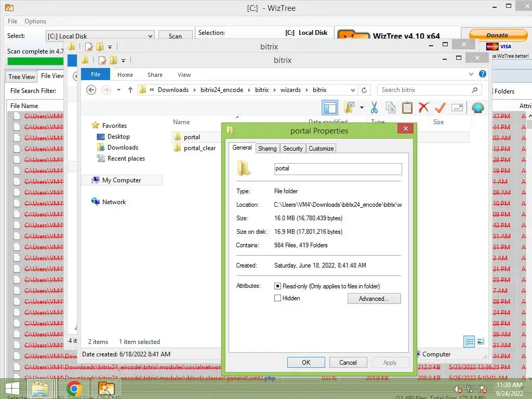
Task: Click quick access New Folder icon in front bitrix title bar
Action: point(113,60)
